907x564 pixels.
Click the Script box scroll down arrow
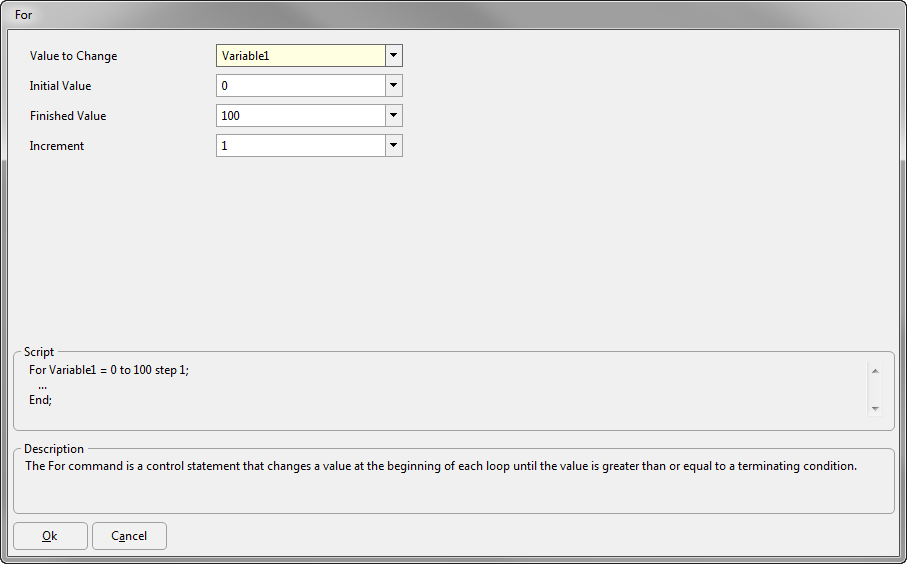(875, 408)
